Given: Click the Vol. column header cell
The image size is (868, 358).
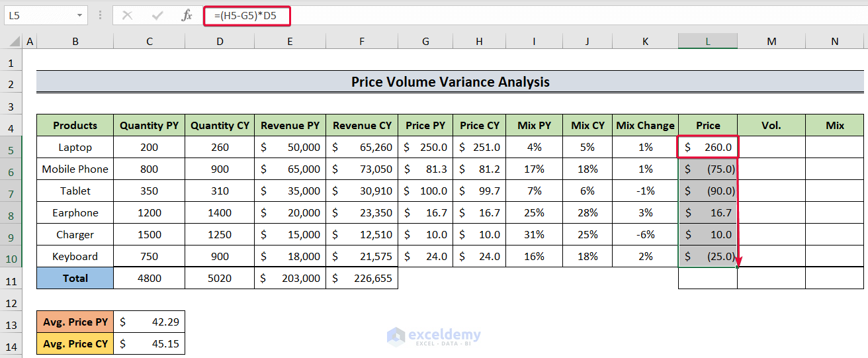Looking at the screenshot, I should [771, 125].
